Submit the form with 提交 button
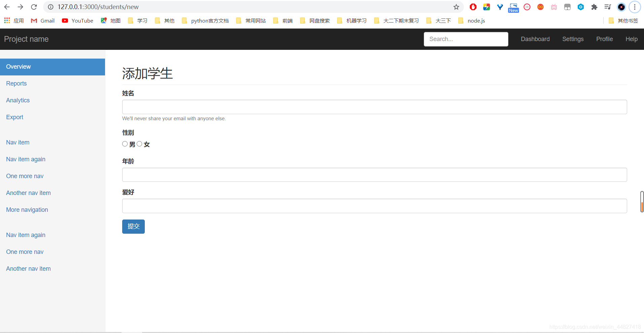This screenshot has width=644, height=333. pos(133,227)
